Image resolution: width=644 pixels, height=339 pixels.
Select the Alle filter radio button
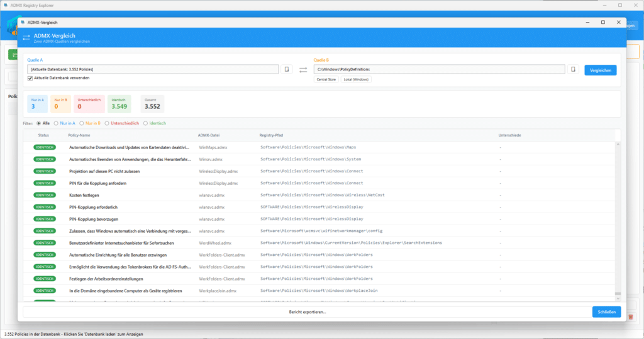point(38,123)
